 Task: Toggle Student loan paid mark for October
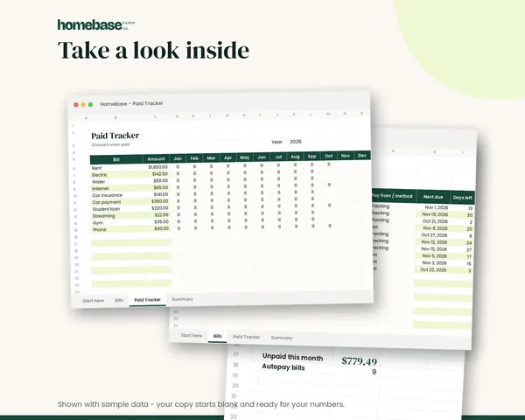pos(330,205)
